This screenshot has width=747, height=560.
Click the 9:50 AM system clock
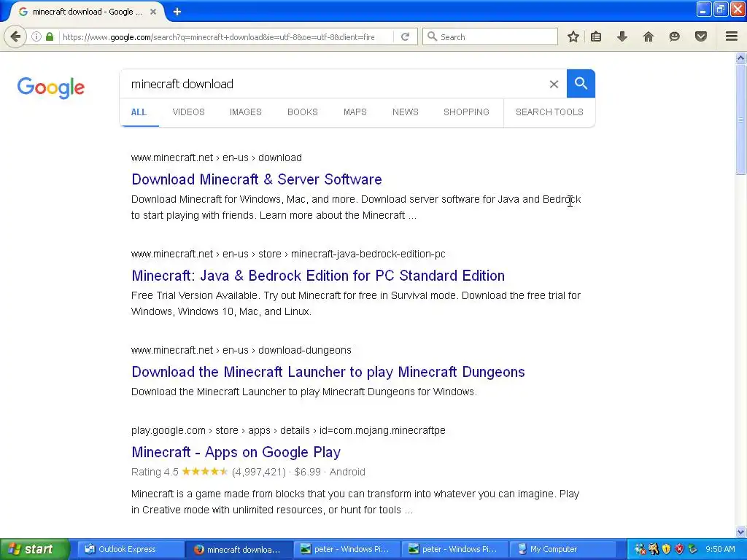click(720, 549)
